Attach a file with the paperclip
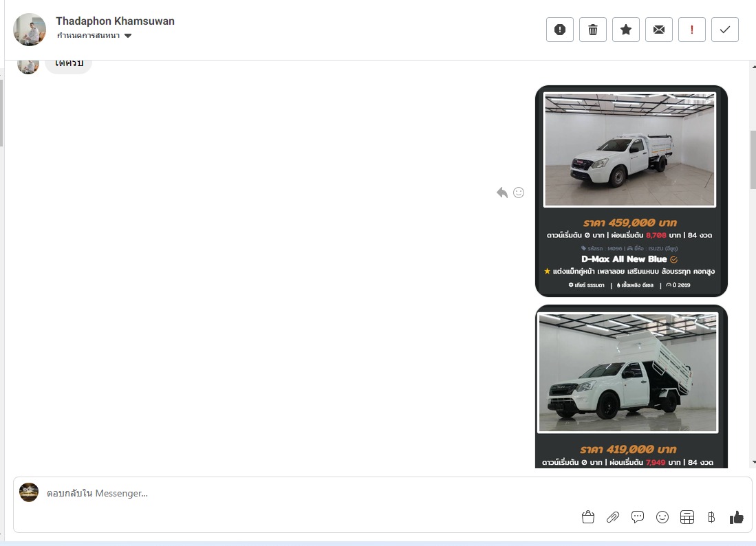Image resolution: width=756 pixels, height=546 pixels. click(x=612, y=517)
